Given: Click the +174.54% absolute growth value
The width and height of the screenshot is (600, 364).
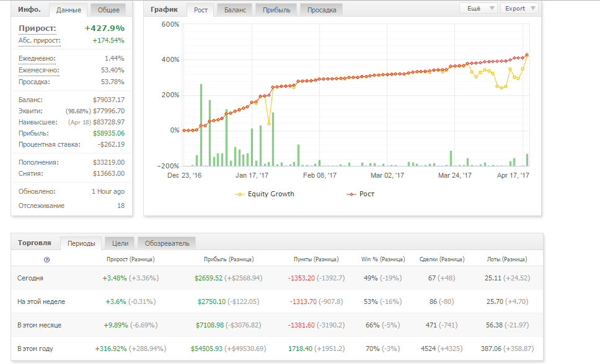Looking at the screenshot, I should [x=108, y=40].
